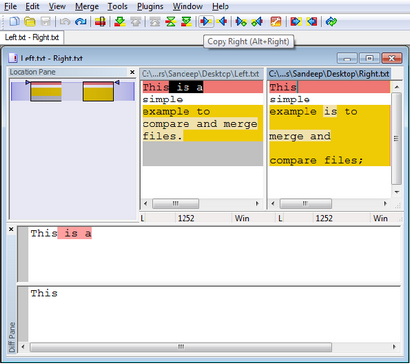The width and height of the screenshot is (410, 364).
Task: Open the Options toolbar icon
Action: click(x=275, y=22)
